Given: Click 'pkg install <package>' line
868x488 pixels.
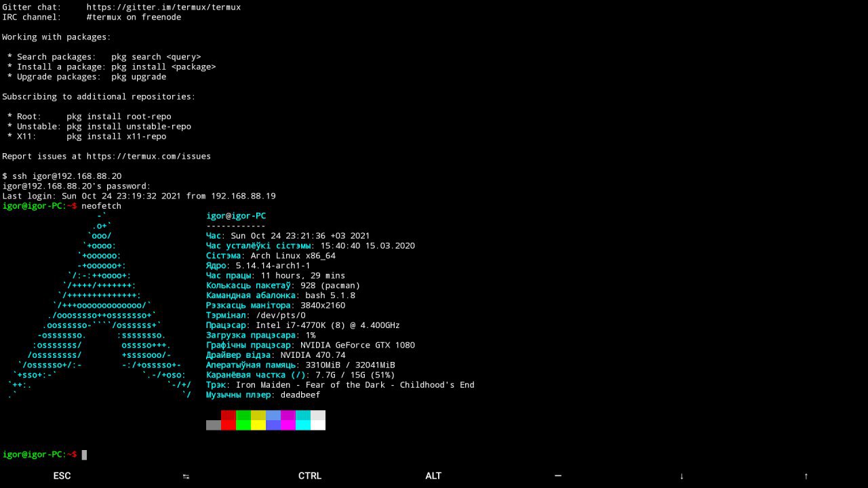Looking at the screenshot, I should tap(111, 66).
